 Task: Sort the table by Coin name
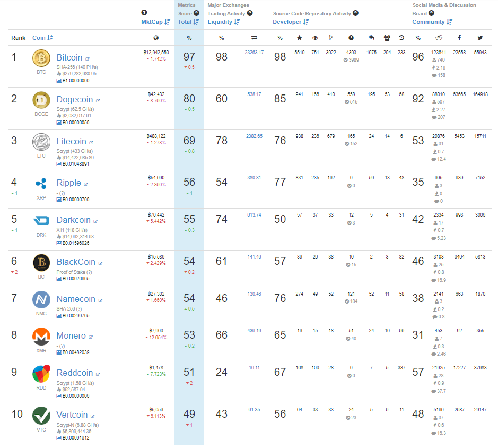(42, 38)
